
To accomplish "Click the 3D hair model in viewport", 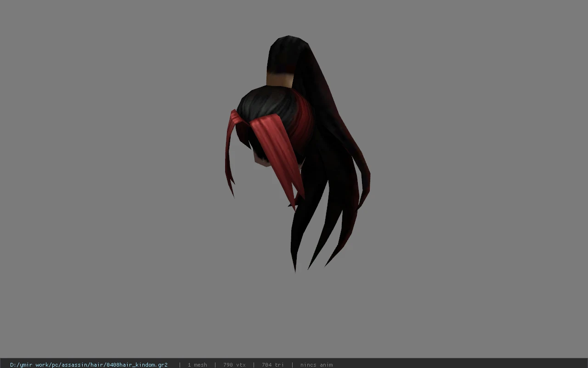I will coord(298,153).
